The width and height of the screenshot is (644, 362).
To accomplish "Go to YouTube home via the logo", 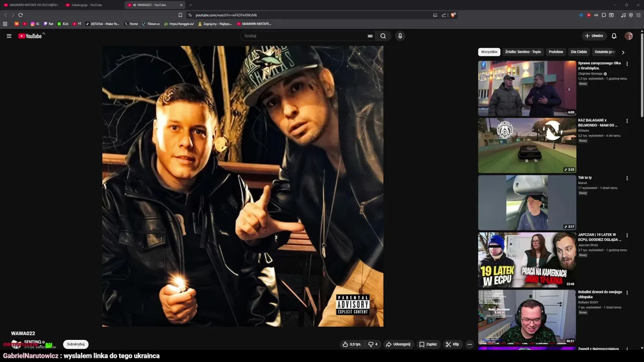I will coord(30,36).
